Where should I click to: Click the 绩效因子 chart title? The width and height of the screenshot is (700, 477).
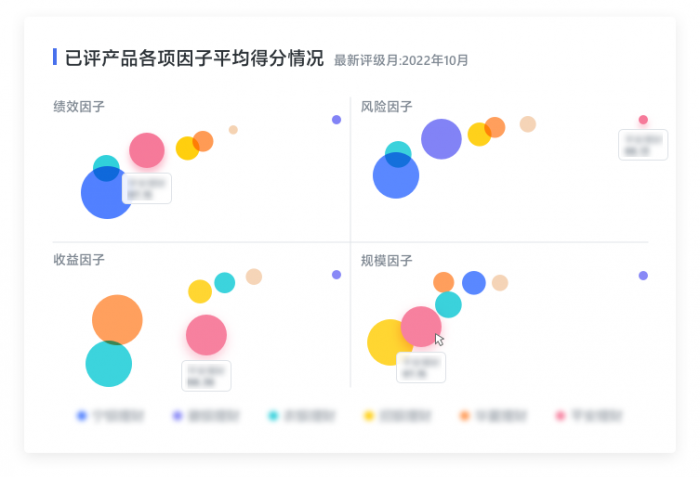(79, 106)
